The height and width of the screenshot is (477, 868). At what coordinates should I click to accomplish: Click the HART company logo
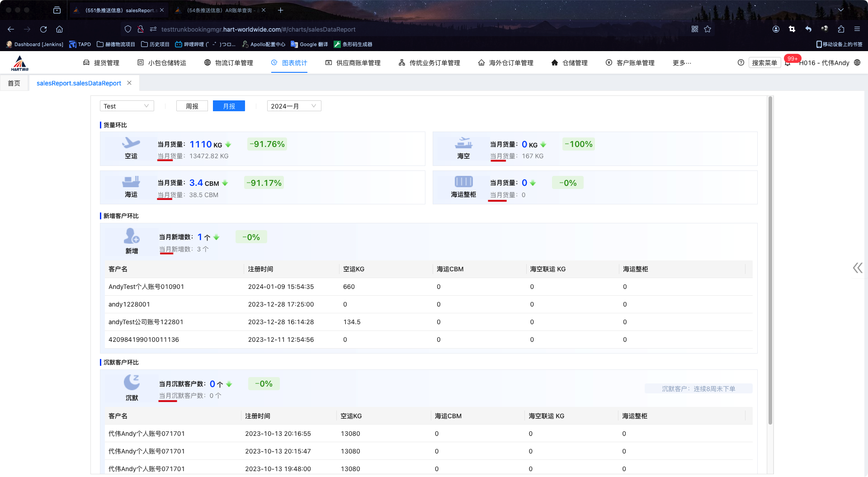[20, 63]
